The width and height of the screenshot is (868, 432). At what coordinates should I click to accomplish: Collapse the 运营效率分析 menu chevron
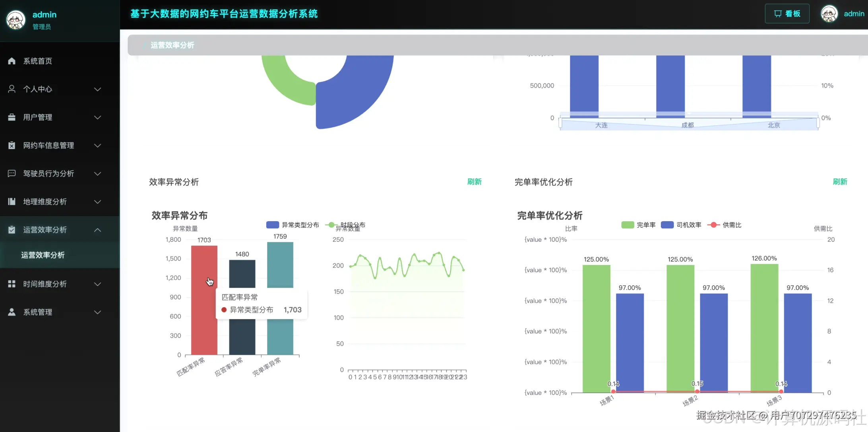pyautogui.click(x=97, y=230)
